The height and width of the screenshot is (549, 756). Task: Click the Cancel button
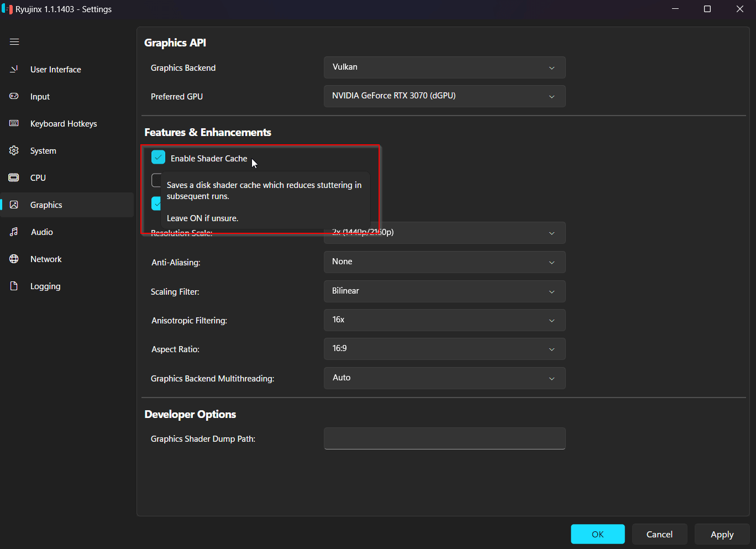click(660, 534)
